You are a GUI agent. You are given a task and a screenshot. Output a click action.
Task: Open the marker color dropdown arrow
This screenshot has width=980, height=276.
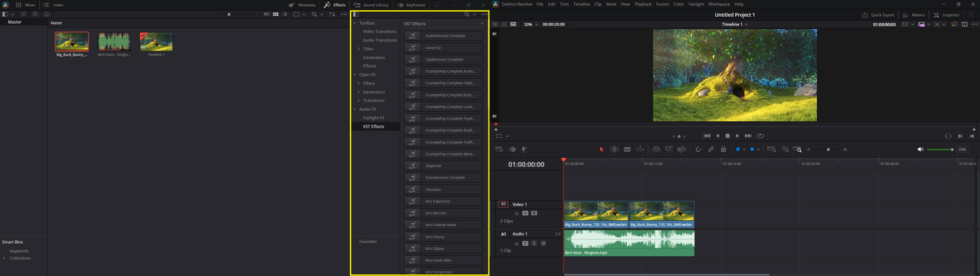click(758, 149)
